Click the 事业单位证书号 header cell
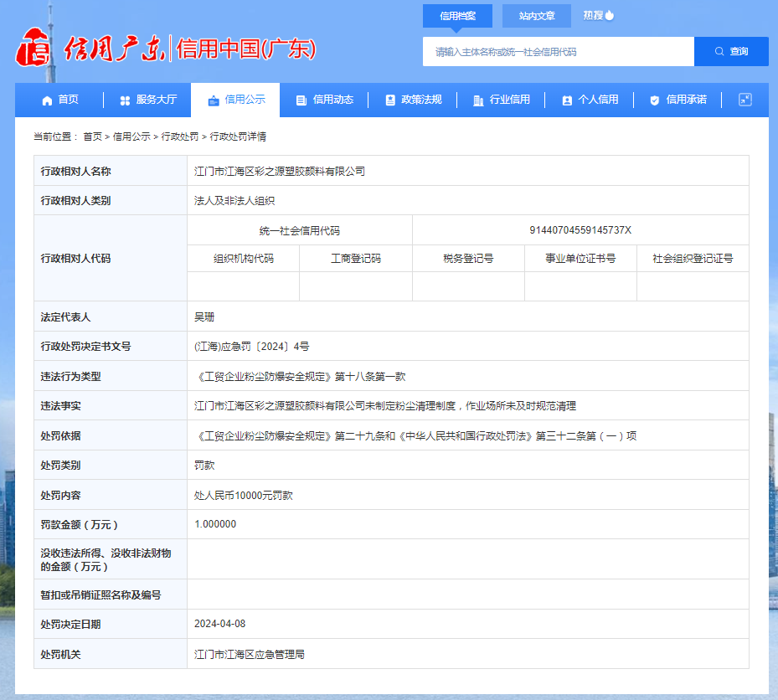Image resolution: width=778 pixels, height=700 pixels. (580, 259)
